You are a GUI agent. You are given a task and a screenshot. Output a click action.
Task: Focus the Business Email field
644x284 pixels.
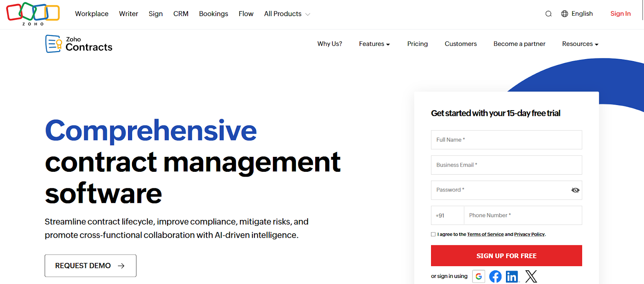point(506,165)
